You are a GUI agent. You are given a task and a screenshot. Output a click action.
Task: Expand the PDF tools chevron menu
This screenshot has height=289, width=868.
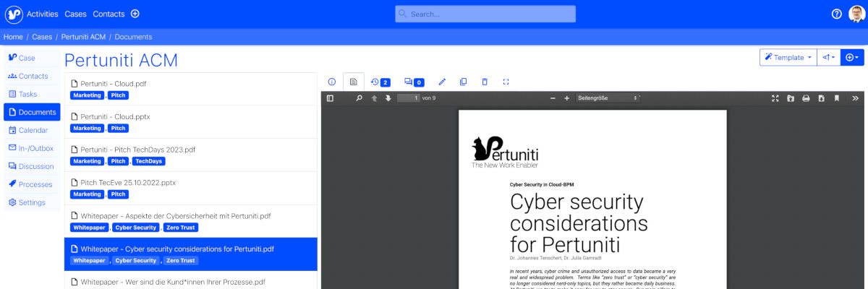tap(855, 98)
